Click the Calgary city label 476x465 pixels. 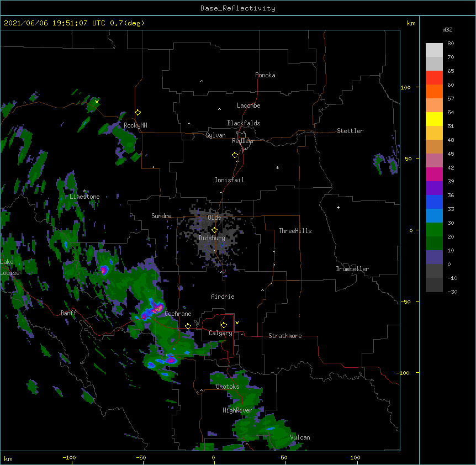220,333
